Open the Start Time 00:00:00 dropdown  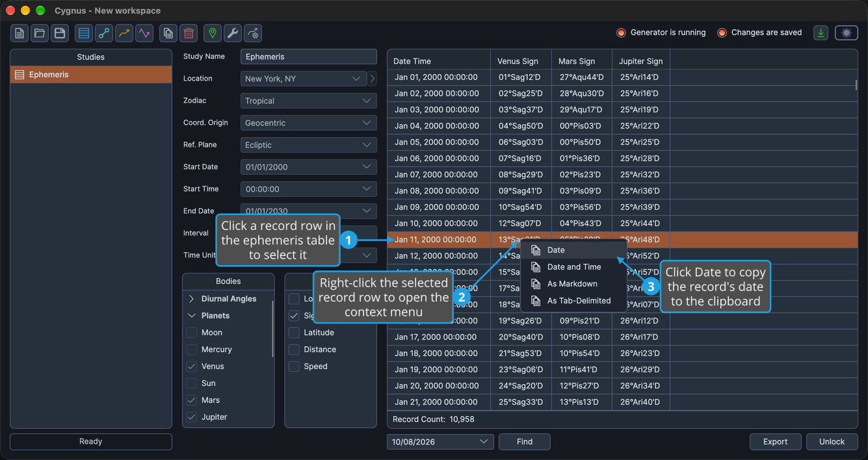(x=308, y=189)
